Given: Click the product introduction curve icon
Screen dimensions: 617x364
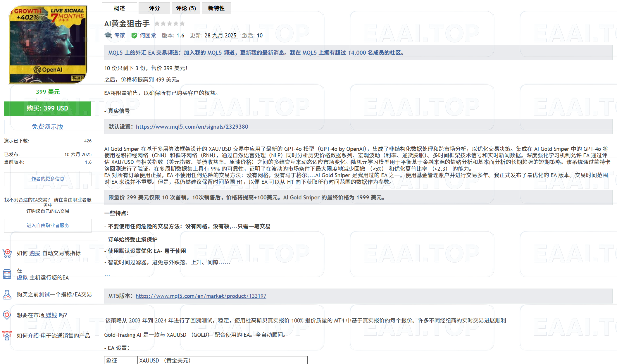Looking at the screenshot, I should tap(7, 336).
